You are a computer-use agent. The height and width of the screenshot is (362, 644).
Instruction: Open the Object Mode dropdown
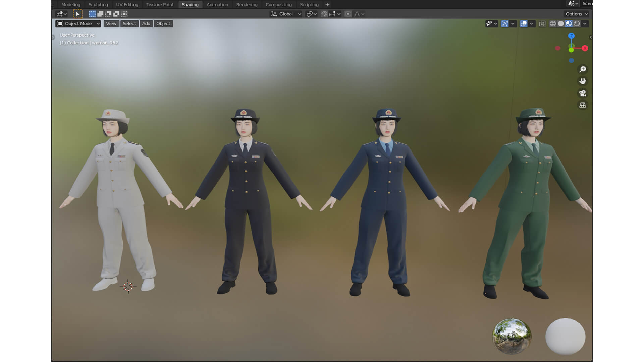pos(78,24)
